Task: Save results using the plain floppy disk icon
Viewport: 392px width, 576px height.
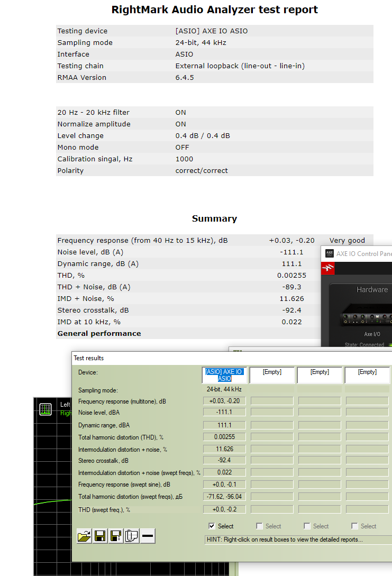Action: coord(100,536)
